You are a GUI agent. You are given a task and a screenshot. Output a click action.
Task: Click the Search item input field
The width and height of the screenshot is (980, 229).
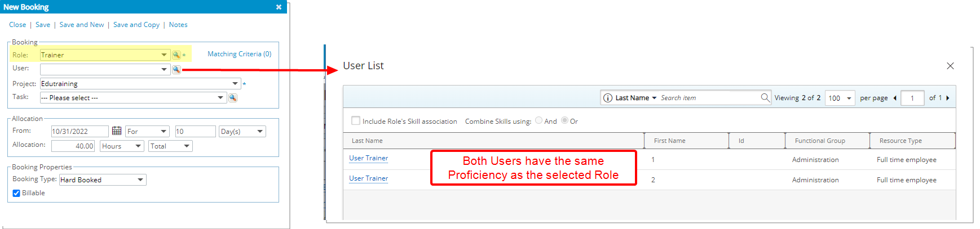click(709, 98)
